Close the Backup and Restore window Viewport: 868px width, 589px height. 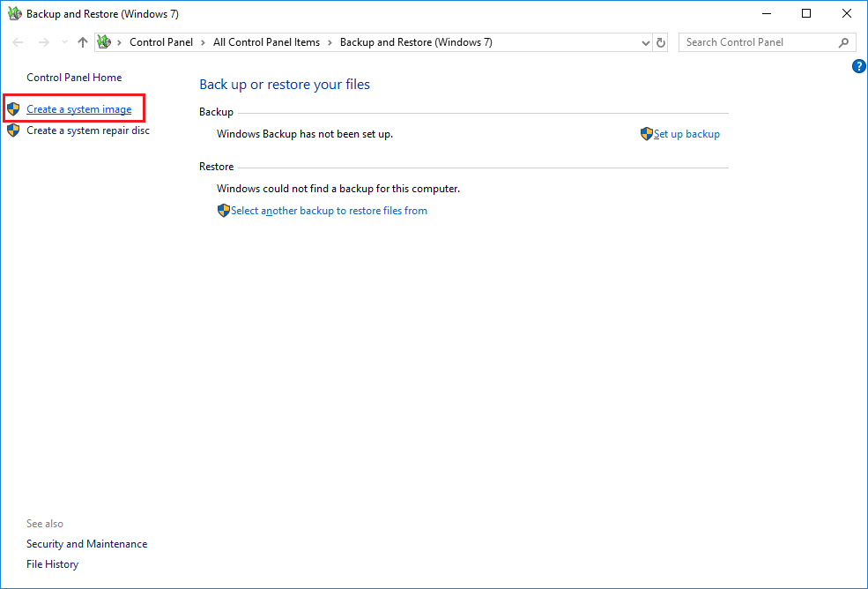[847, 13]
